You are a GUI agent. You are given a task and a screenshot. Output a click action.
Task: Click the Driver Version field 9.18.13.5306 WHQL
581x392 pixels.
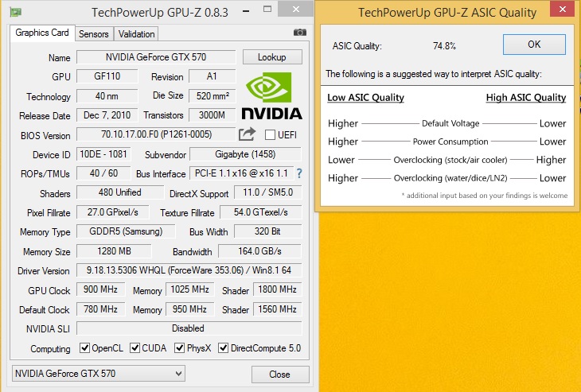[189, 270]
